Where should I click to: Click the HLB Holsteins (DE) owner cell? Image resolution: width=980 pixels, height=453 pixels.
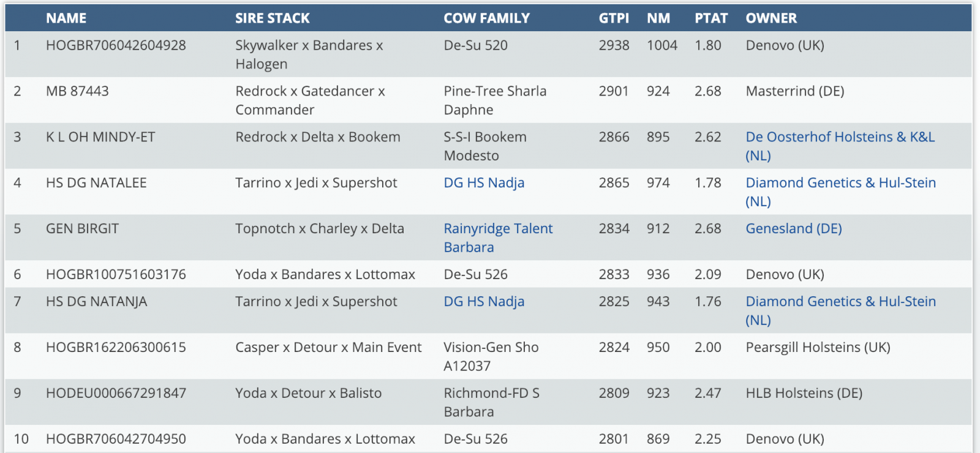click(x=804, y=394)
